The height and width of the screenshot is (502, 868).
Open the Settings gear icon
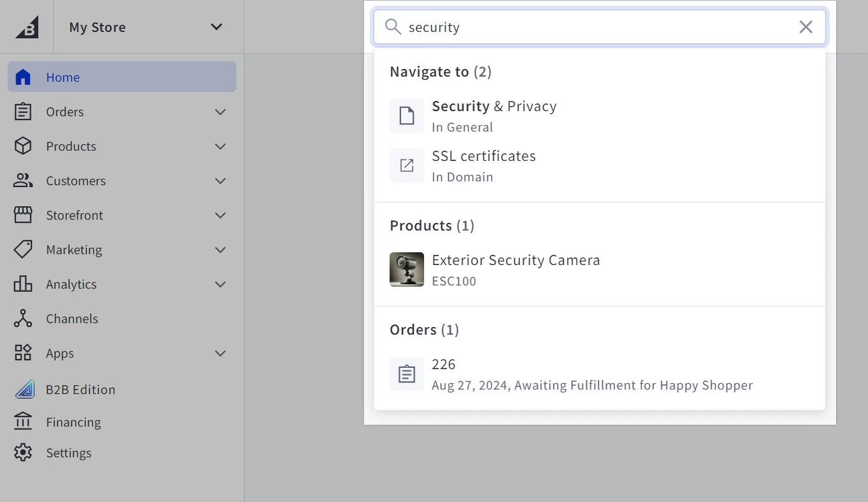(23, 452)
